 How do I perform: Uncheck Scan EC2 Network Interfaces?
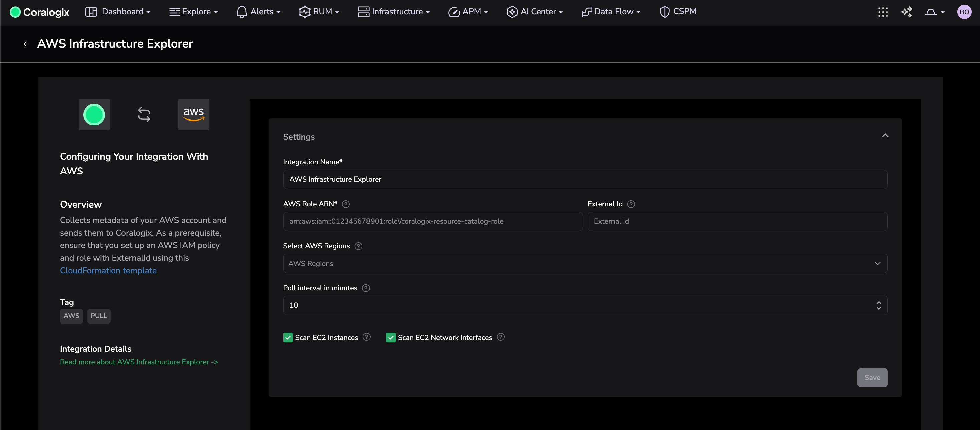(390, 338)
